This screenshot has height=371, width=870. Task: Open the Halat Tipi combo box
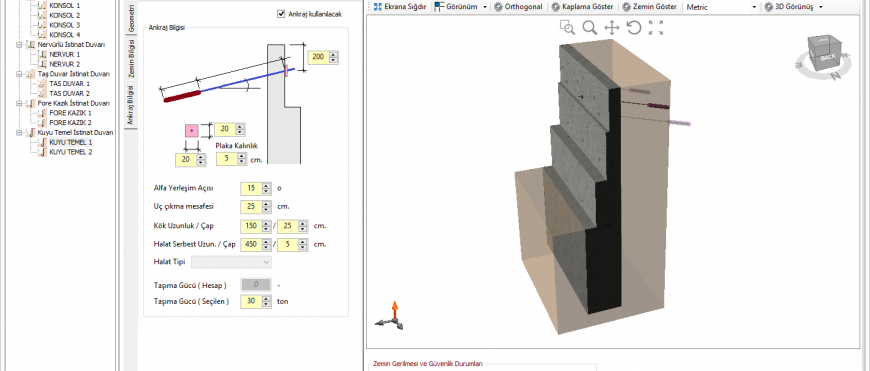click(231, 262)
